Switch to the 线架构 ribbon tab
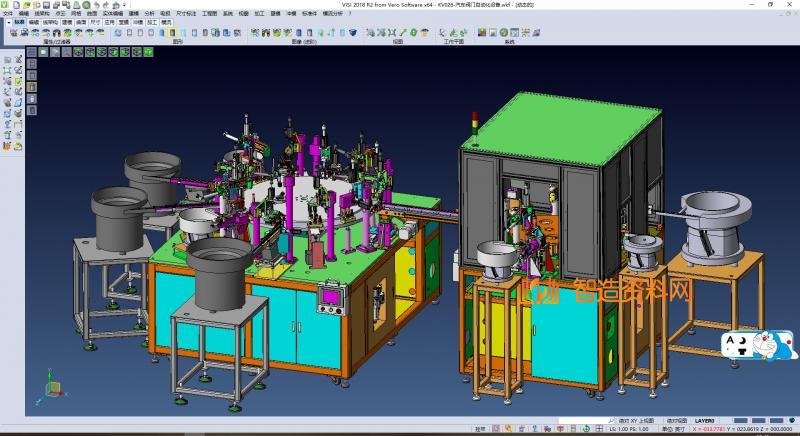This screenshot has height=436, width=800. [x=51, y=20]
